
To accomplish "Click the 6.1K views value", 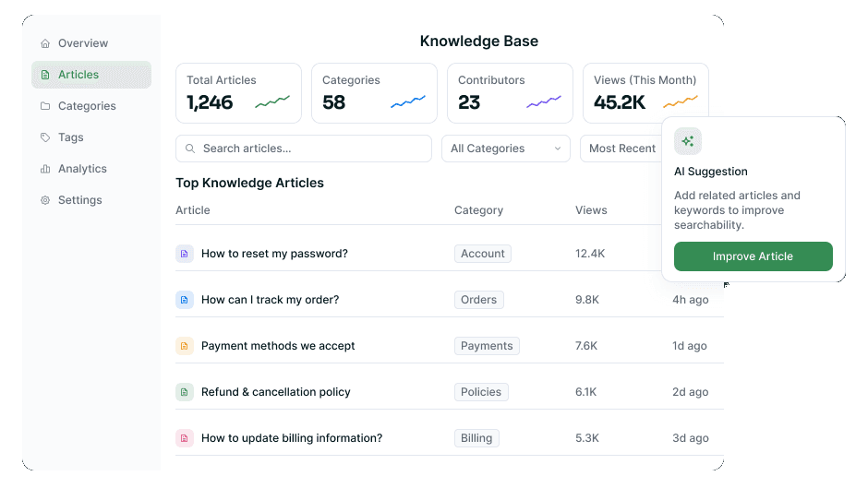I will (585, 391).
